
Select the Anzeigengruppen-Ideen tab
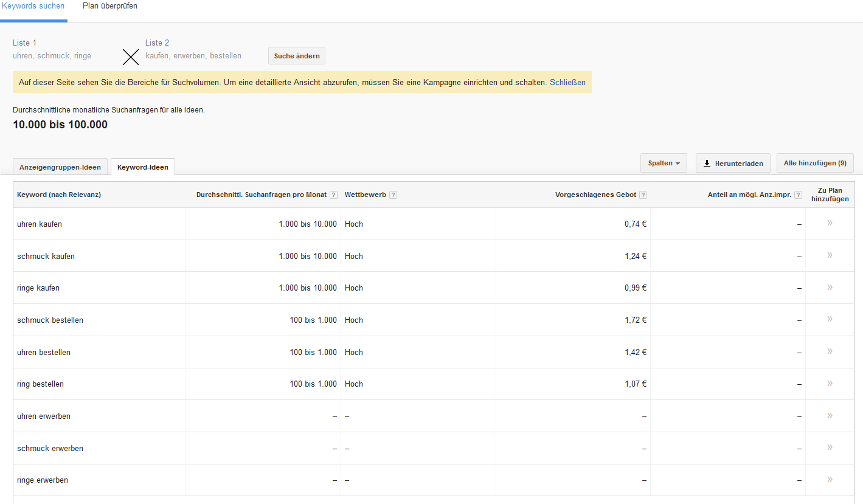point(60,166)
